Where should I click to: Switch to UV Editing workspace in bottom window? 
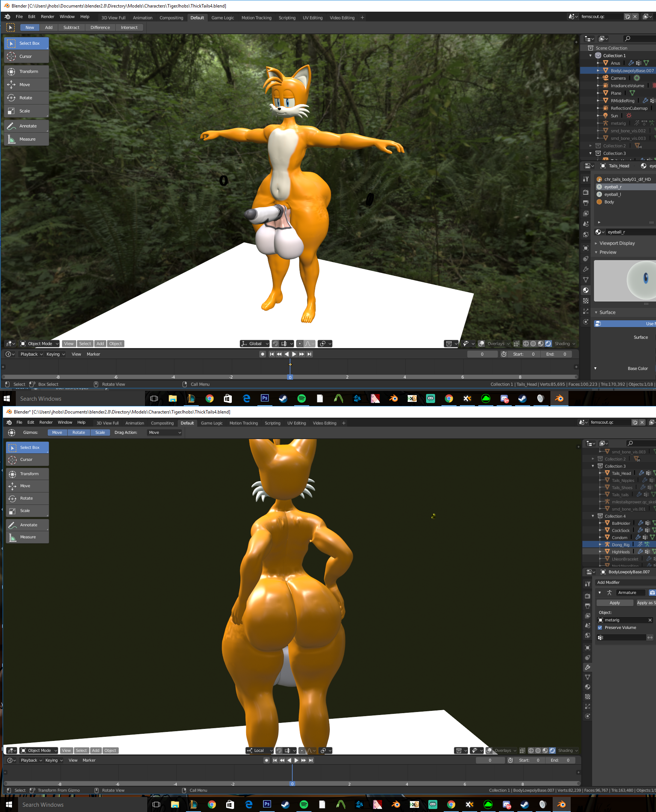tap(297, 423)
